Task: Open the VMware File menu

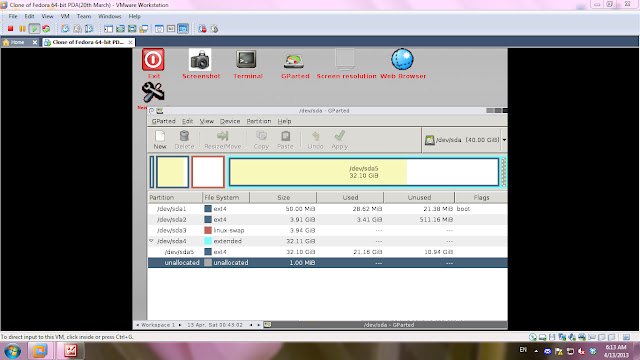Action: click(x=13, y=16)
